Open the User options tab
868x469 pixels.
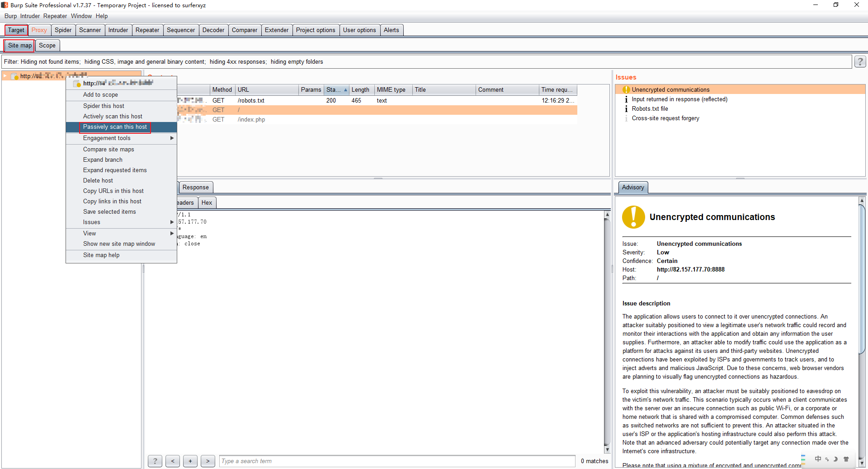click(359, 30)
